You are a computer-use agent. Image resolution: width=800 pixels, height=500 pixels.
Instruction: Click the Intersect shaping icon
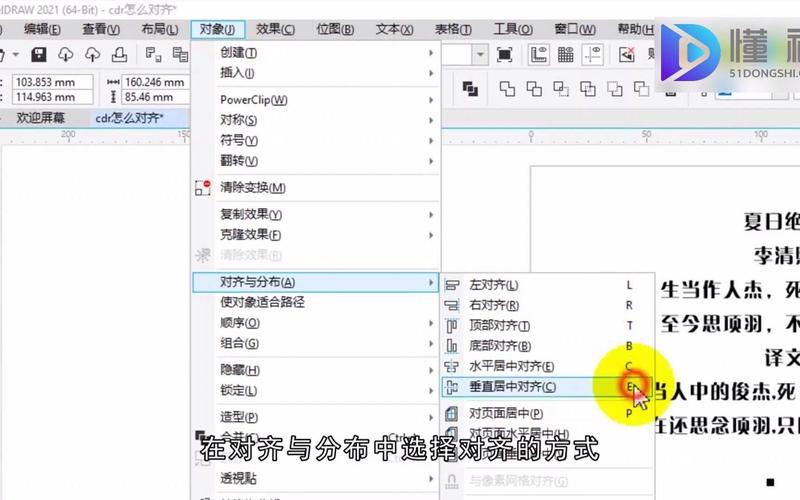click(x=561, y=89)
